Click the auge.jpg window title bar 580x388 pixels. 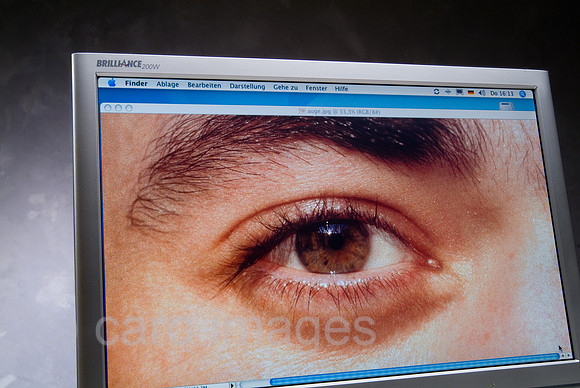318,111
